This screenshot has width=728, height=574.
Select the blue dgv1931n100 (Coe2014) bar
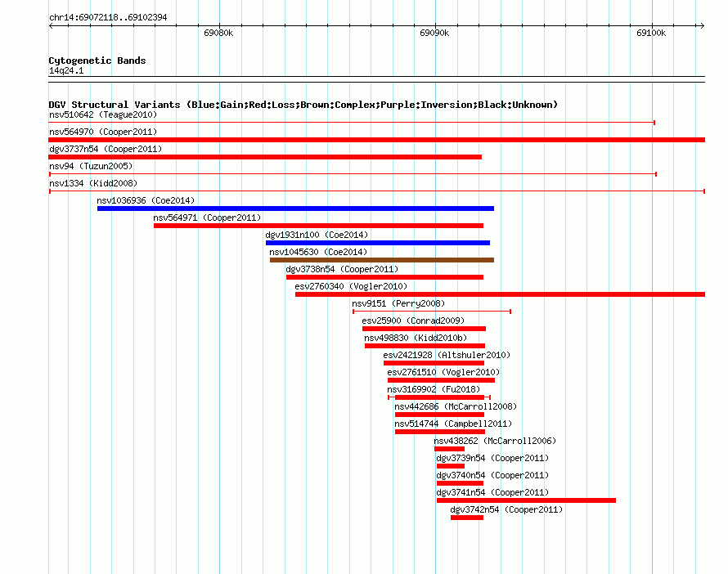pos(378,243)
